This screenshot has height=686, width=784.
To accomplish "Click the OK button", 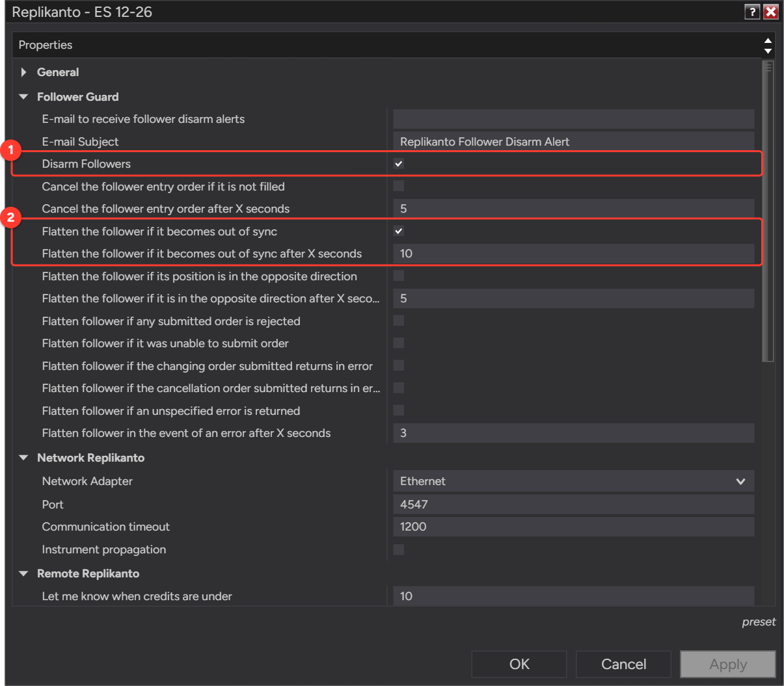I will (x=519, y=664).
